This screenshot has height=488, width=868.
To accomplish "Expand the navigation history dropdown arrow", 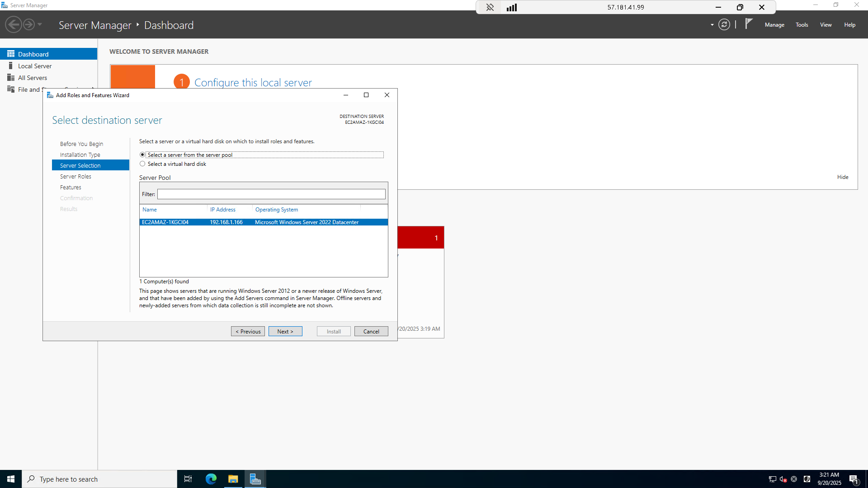I will 40,25.
